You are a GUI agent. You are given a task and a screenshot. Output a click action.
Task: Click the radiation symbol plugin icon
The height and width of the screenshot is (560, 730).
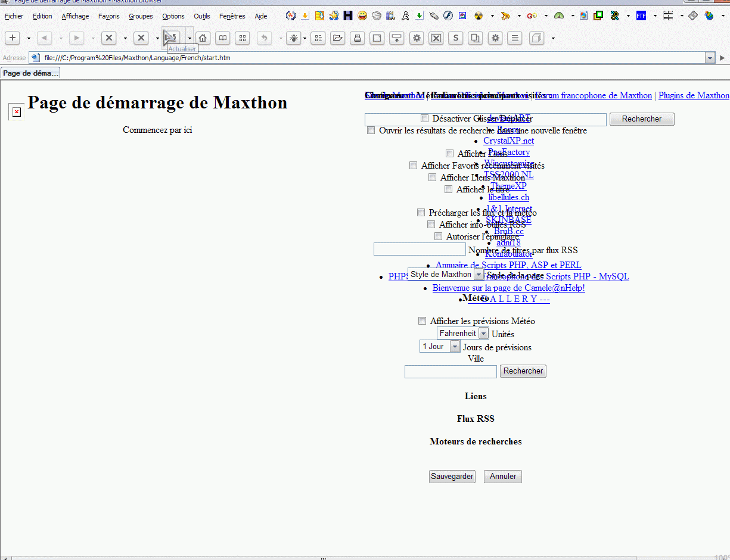point(479,16)
